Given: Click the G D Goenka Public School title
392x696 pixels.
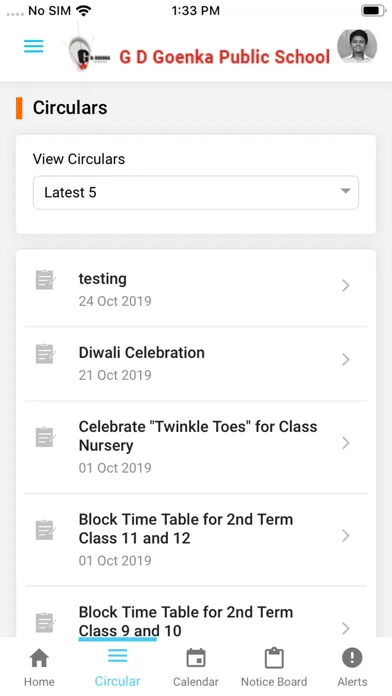Looking at the screenshot, I should pos(225,57).
